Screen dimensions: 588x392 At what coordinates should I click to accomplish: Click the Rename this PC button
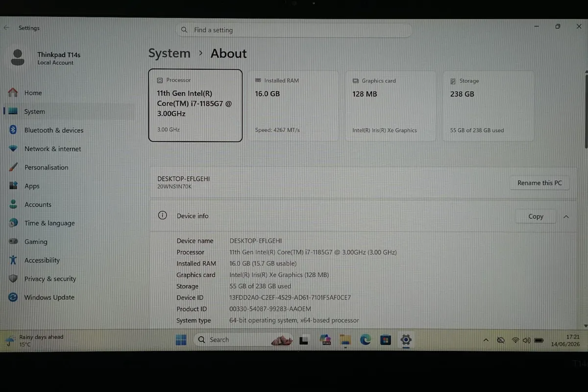(x=539, y=183)
